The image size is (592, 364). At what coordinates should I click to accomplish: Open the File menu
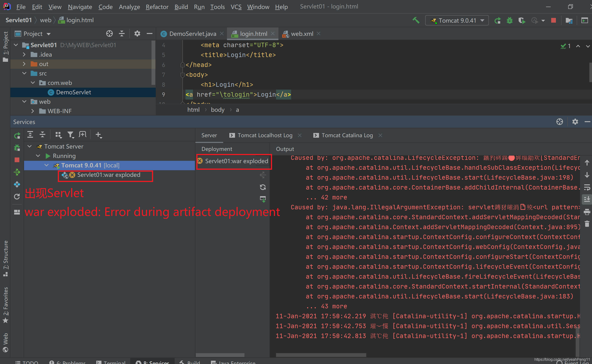(x=21, y=7)
